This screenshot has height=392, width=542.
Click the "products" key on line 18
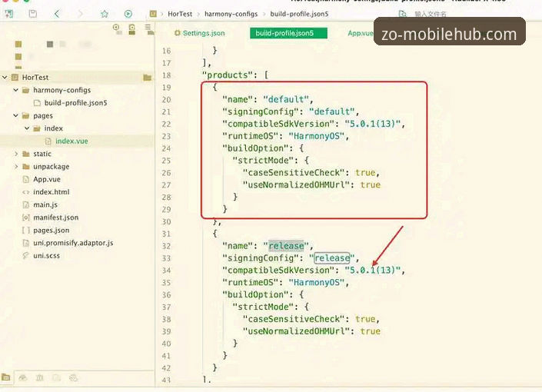point(228,75)
